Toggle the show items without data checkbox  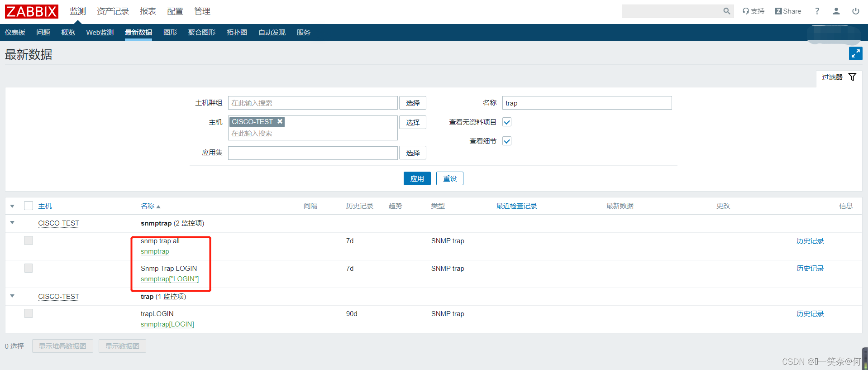point(507,122)
